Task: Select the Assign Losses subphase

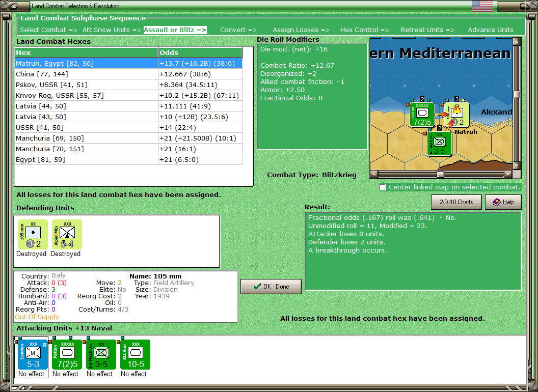Action: 301,30
